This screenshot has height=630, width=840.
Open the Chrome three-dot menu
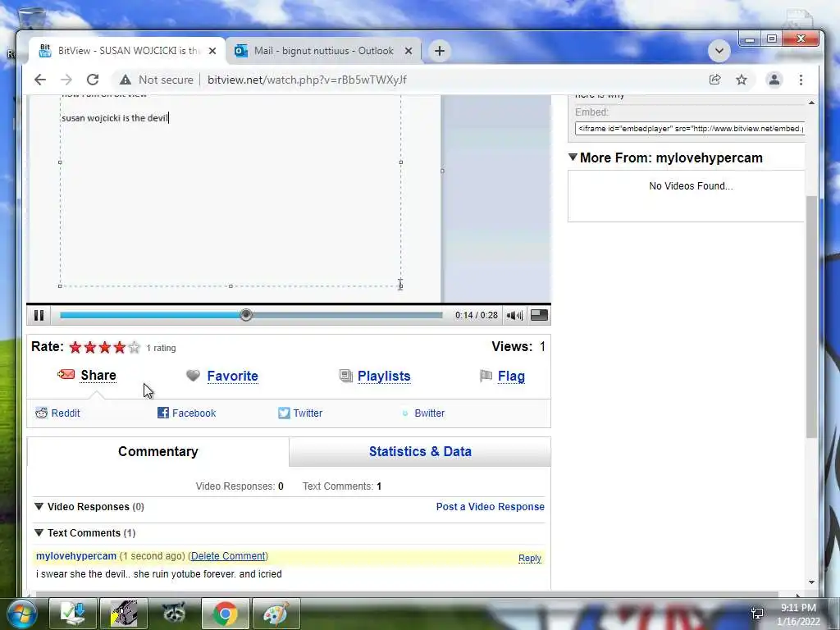801,80
